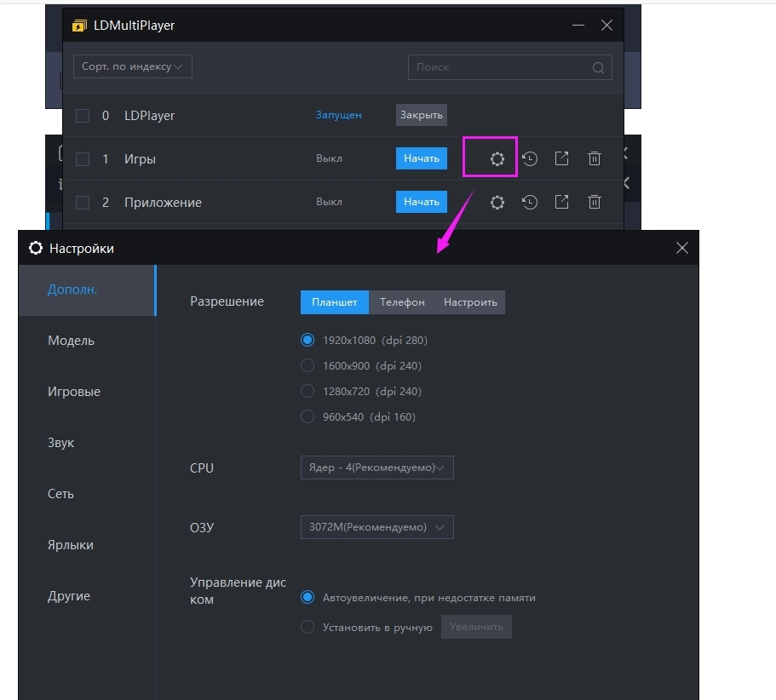Choose manual disk size option
This screenshot has height=700, width=776.
[308, 628]
